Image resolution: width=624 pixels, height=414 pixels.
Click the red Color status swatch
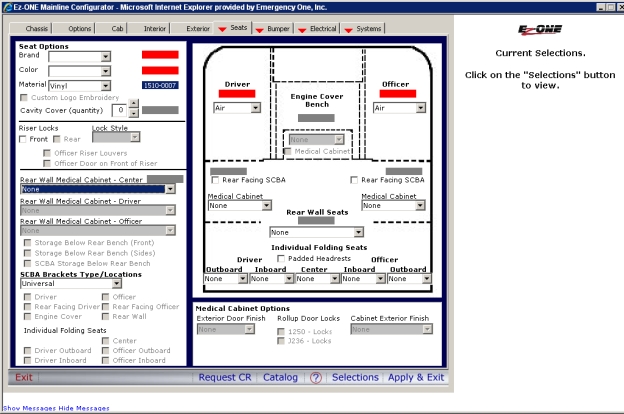pos(160,70)
